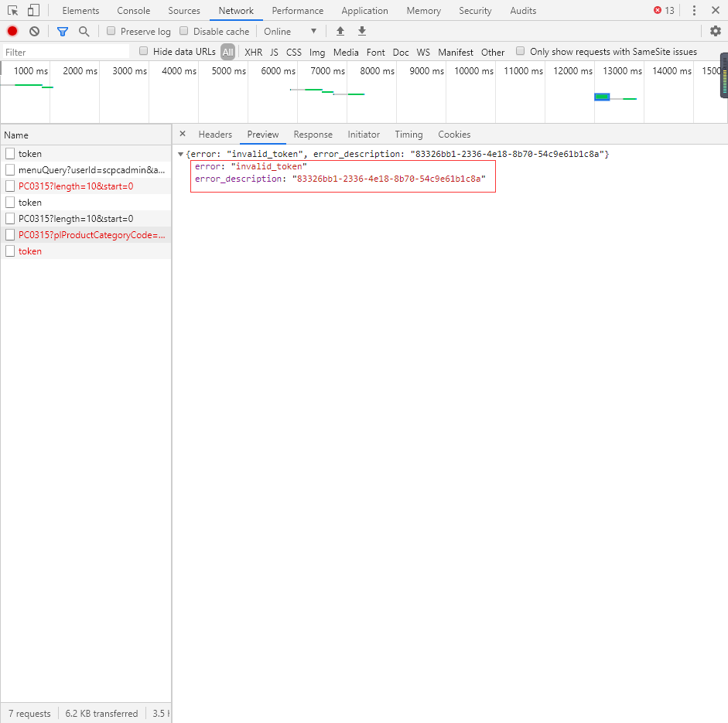Select PC0315?plProductCategoryCode request
The image size is (728, 723).
pyautogui.click(x=86, y=235)
